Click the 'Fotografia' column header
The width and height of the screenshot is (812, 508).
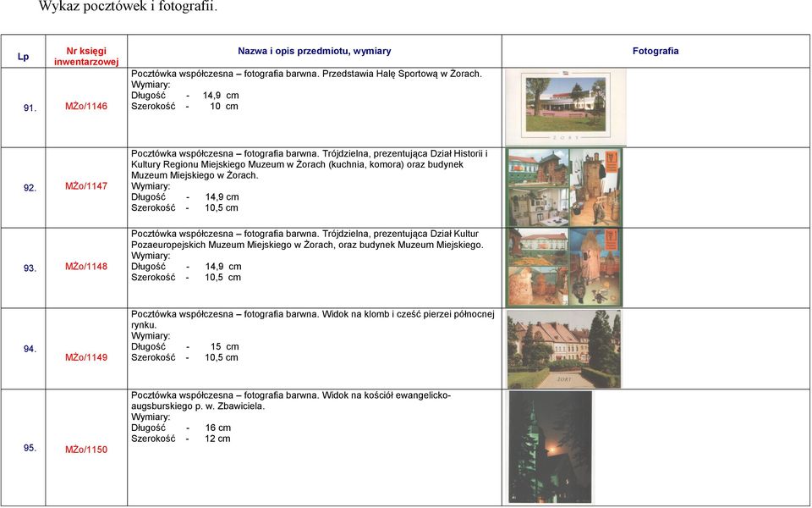click(x=656, y=51)
